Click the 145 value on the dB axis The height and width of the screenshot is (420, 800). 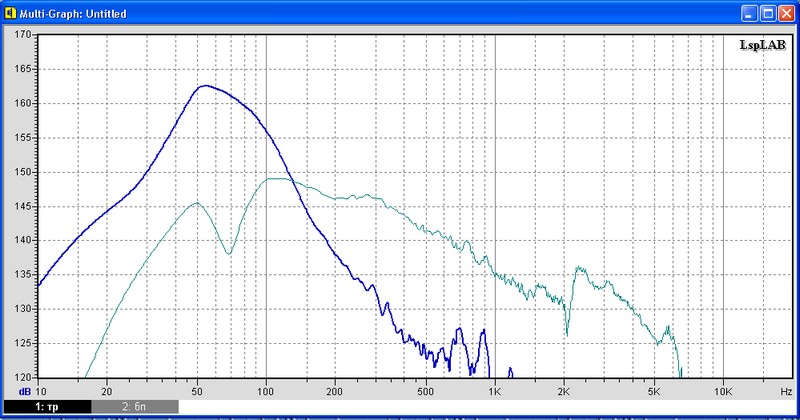click(23, 206)
